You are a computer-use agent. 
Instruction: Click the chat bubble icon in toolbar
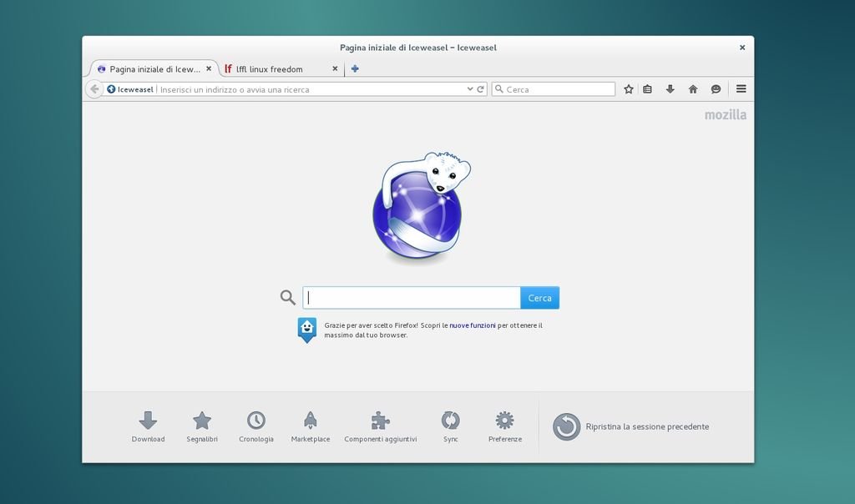(x=716, y=88)
